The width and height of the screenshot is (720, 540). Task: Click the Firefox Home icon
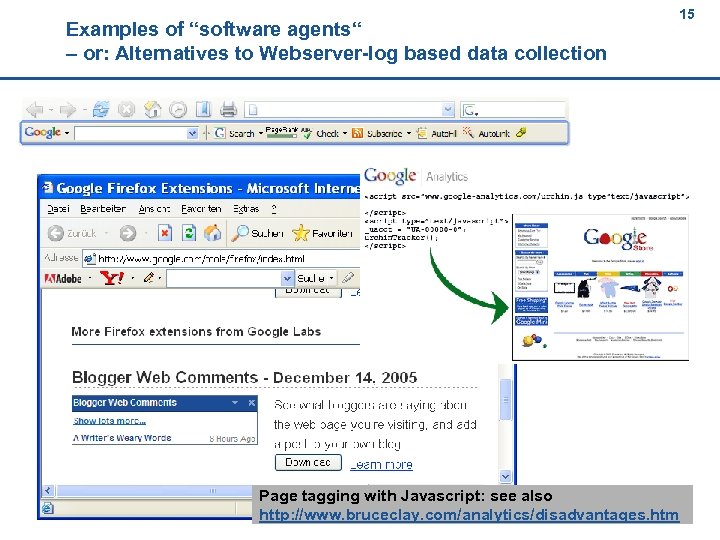152,109
